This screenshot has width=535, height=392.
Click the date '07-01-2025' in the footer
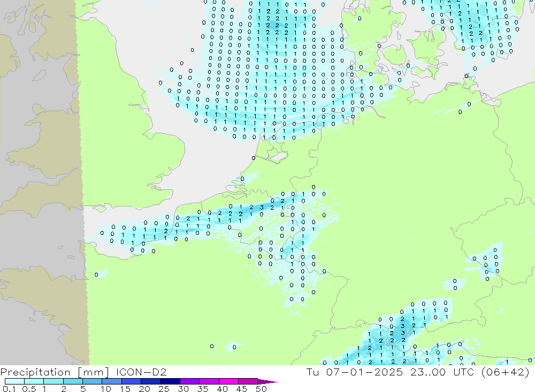click(x=364, y=372)
